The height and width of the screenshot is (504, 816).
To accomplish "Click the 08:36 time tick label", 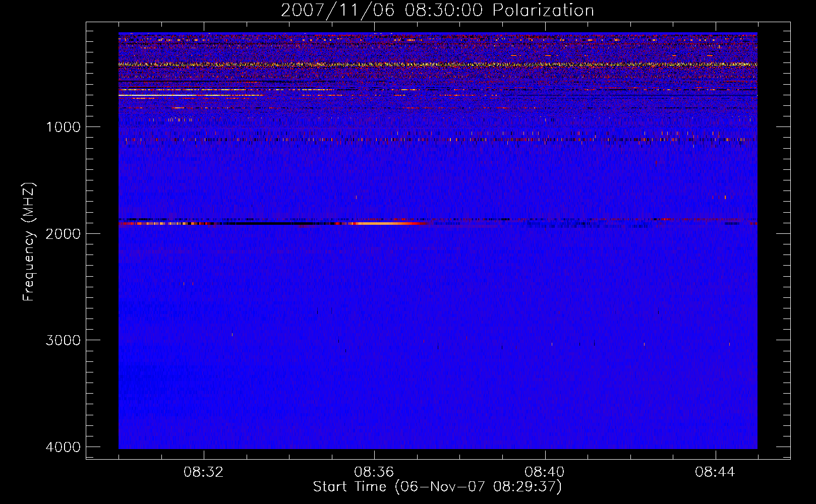I will pos(374,472).
